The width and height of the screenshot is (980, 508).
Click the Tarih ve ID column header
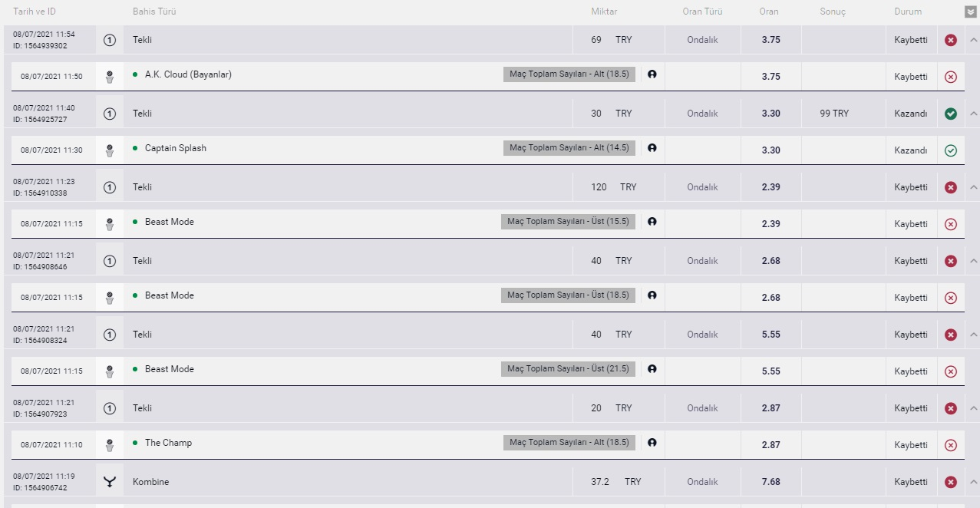point(35,12)
